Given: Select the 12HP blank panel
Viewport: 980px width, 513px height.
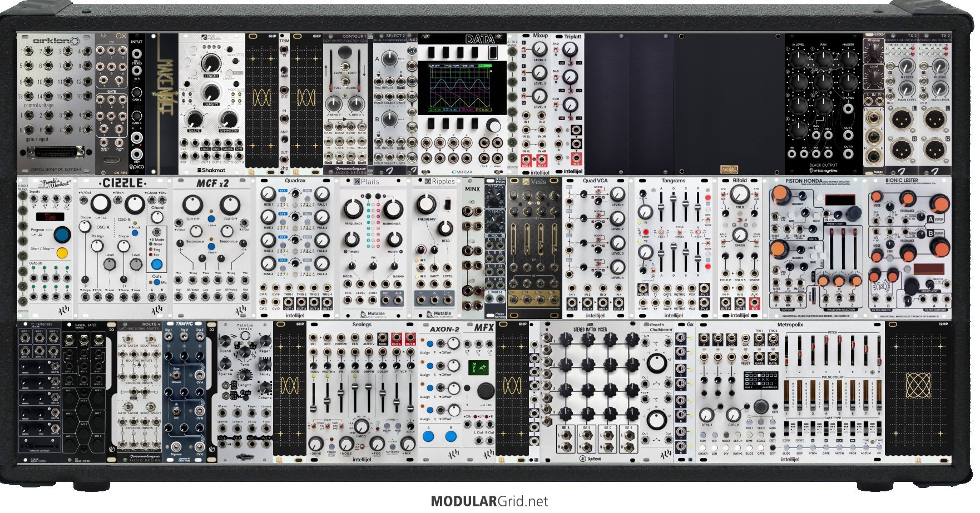Looking at the screenshot, I should tap(918, 392).
